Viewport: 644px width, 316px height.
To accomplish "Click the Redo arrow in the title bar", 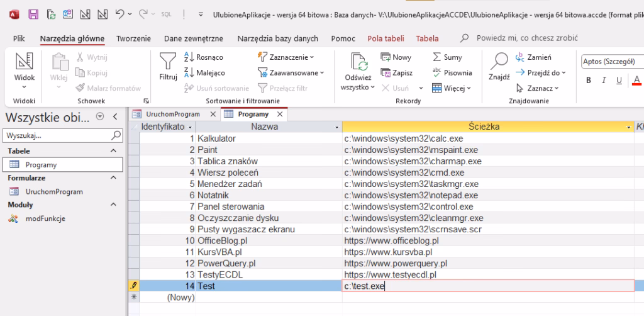I will 143,14.
